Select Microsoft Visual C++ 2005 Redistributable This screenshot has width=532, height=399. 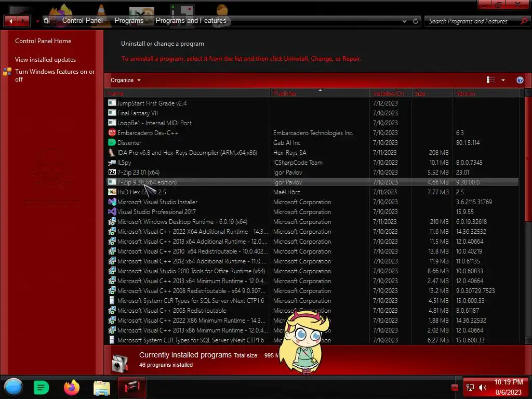tap(312, 311)
